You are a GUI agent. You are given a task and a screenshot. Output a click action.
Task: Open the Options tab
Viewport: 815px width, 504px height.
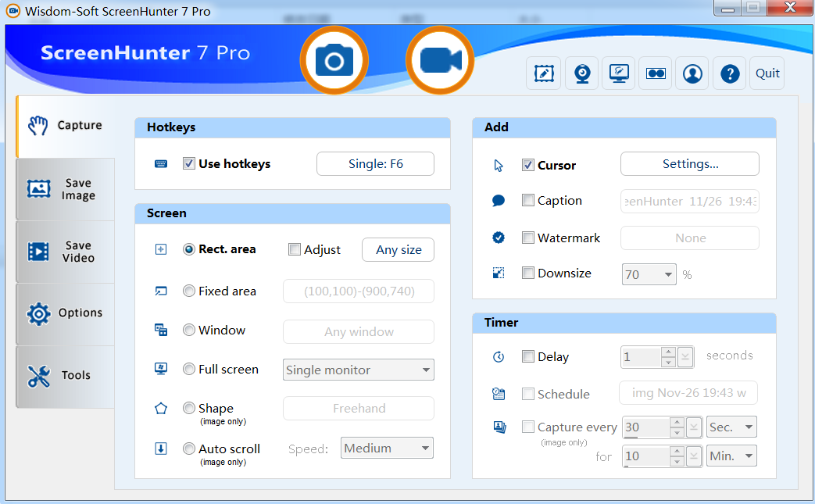65,313
